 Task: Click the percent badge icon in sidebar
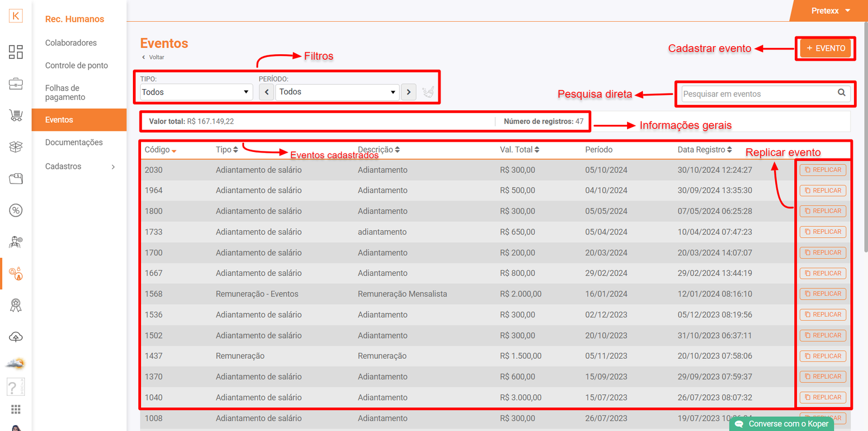tap(16, 211)
